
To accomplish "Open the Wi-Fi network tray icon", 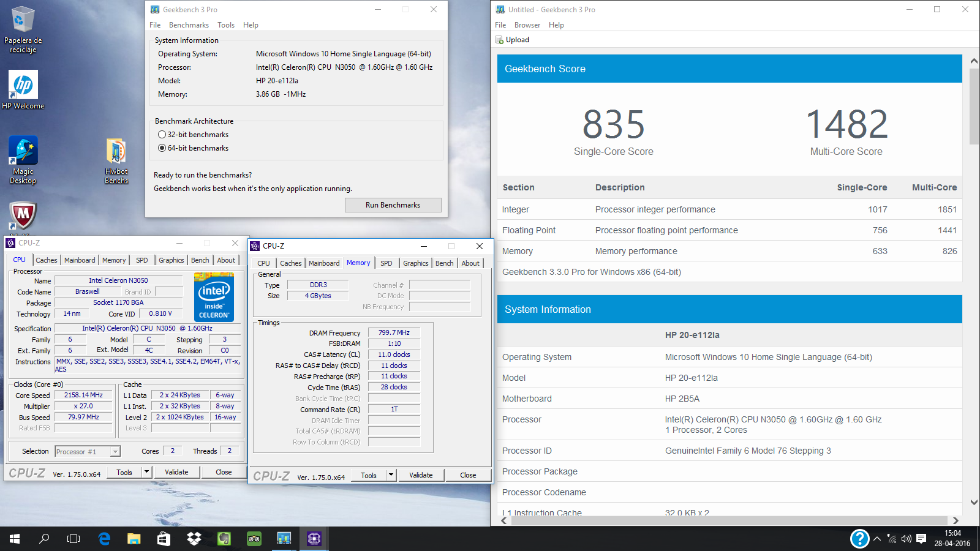I will point(892,539).
